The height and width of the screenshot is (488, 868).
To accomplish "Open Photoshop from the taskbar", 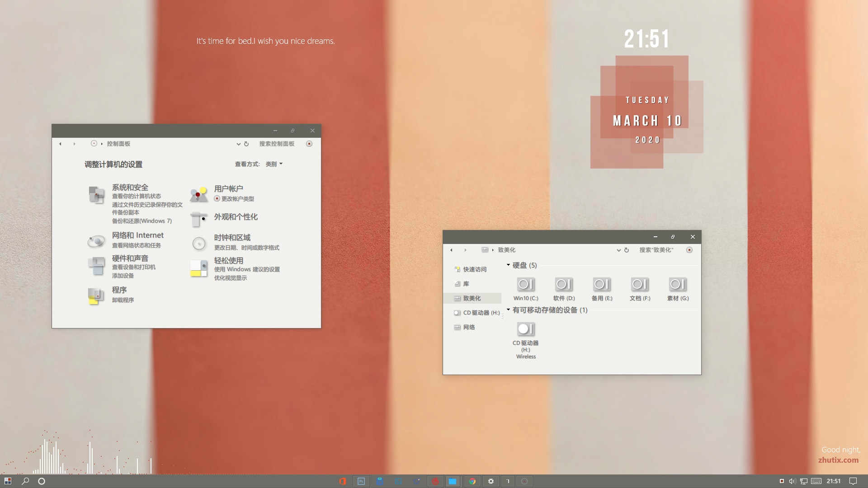I will click(361, 481).
